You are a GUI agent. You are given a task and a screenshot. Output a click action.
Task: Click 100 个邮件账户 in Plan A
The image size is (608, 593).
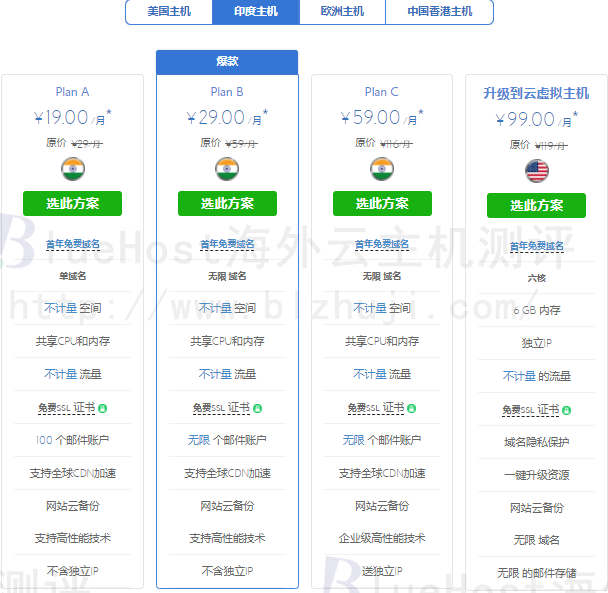coord(73,440)
